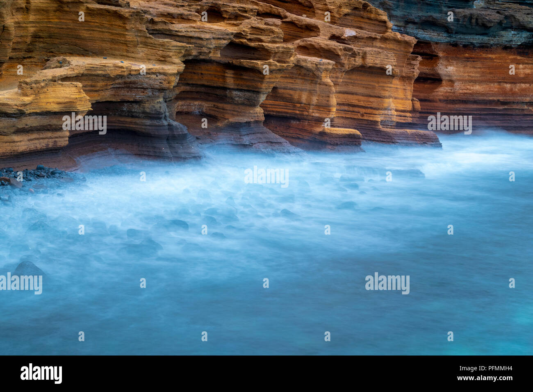The image size is (533, 392).
Task: Click the alamy logo in the bottom bar
Action: 41,374
